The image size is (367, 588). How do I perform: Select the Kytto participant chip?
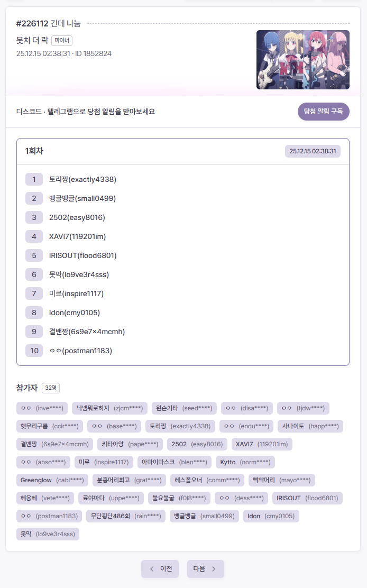[x=245, y=462]
